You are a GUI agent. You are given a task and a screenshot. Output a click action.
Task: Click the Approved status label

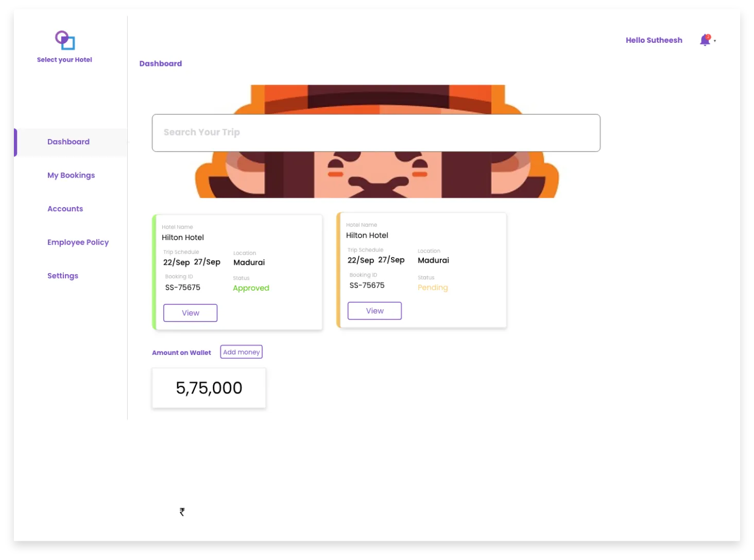[x=251, y=288]
